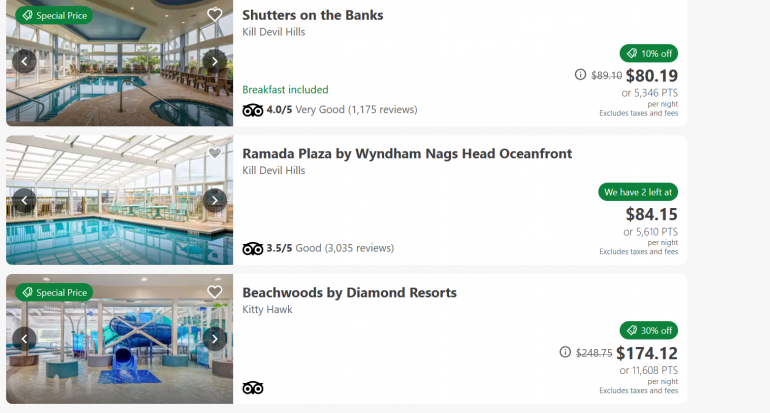Click price info icon beside $89.10
The width and height of the screenshot is (770, 413).
(x=580, y=75)
